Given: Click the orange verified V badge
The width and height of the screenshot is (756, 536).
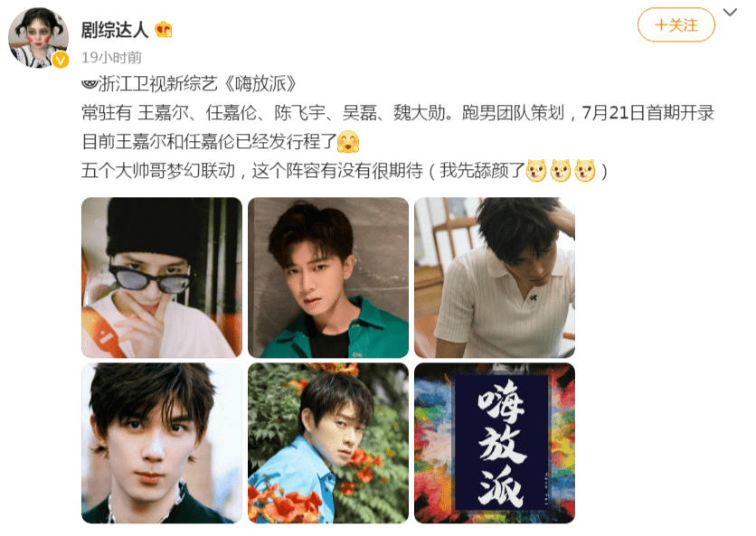Looking at the screenshot, I should [61, 60].
